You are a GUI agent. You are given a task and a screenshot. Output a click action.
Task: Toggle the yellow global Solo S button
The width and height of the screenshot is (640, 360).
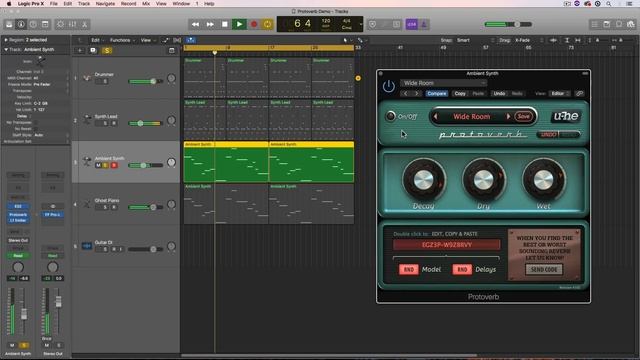click(107, 51)
